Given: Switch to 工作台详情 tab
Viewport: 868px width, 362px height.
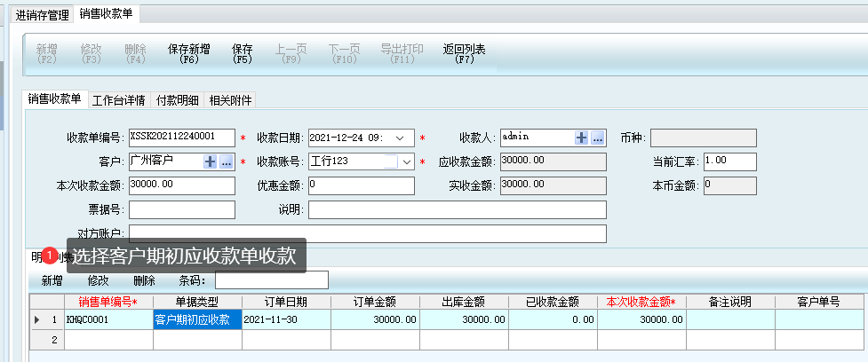Looking at the screenshot, I should 119,99.
